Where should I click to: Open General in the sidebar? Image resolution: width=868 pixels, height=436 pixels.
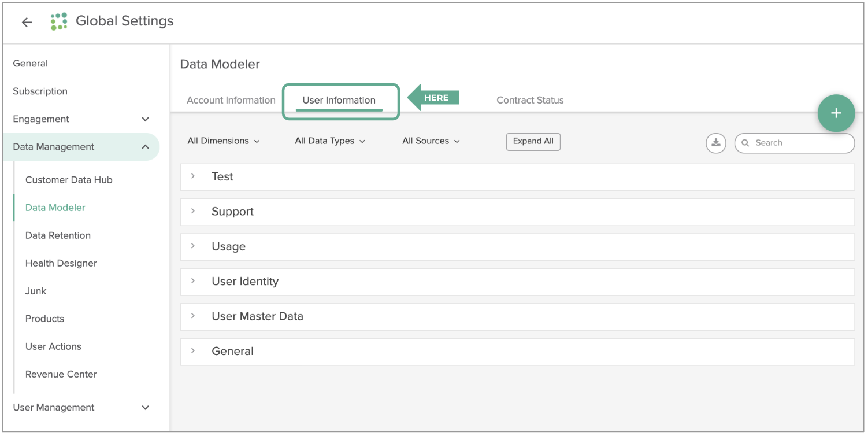tap(31, 64)
